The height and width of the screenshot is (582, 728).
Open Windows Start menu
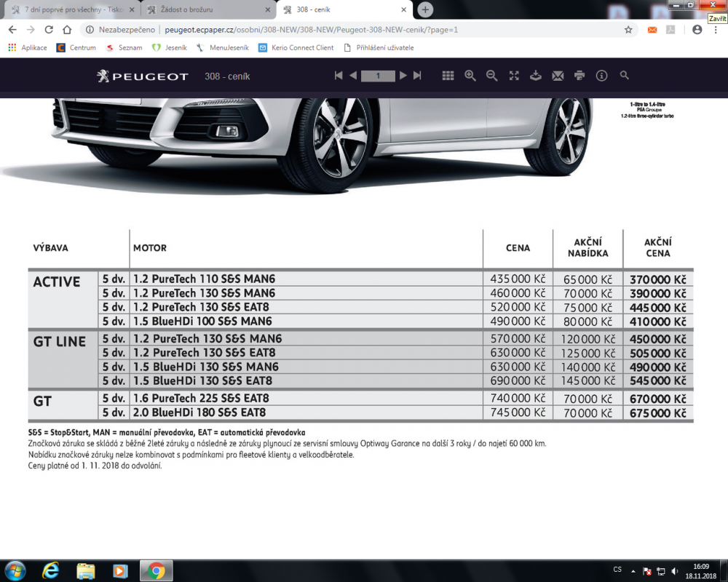(x=15, y=570)
